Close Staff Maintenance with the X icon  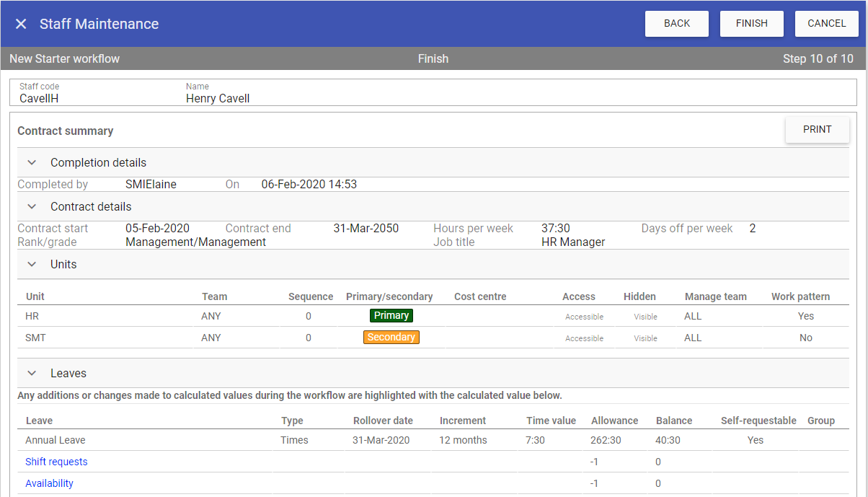click(x=21, y=24)
